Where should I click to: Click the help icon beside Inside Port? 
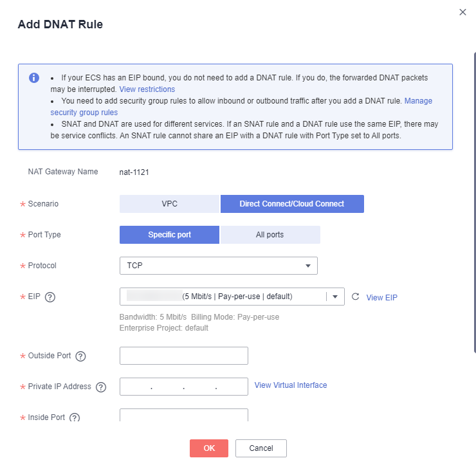[x=75, y=417]
